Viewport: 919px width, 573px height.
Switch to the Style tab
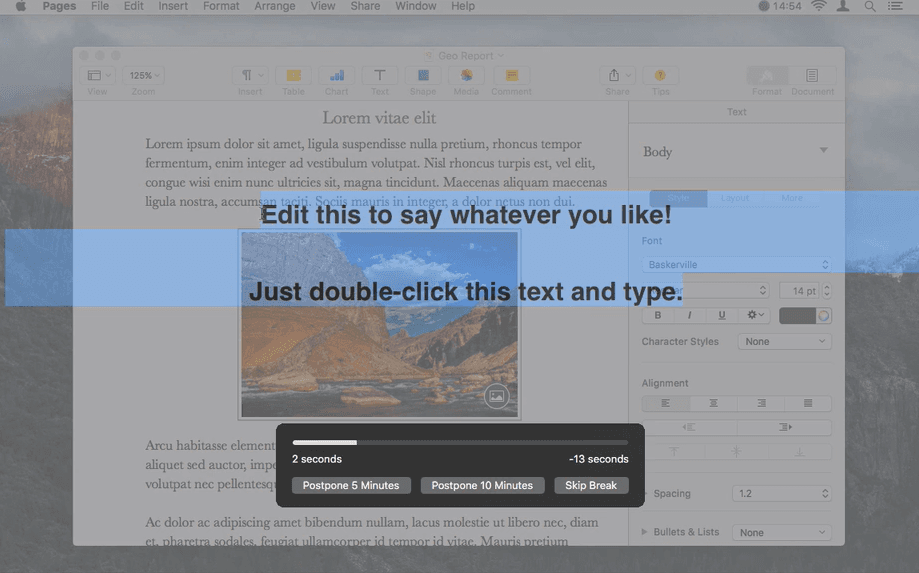678,198
